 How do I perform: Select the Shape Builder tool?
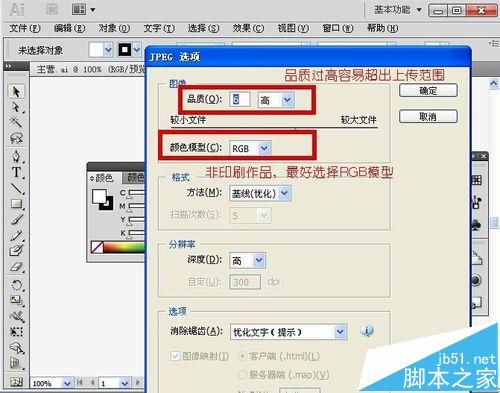pos(16,348)
